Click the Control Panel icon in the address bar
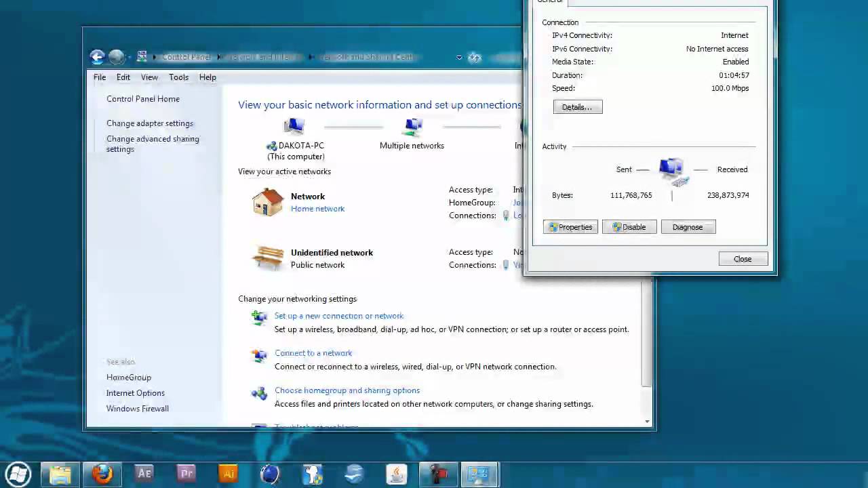Viewport: 868px width, 488px height. point(142,57)
